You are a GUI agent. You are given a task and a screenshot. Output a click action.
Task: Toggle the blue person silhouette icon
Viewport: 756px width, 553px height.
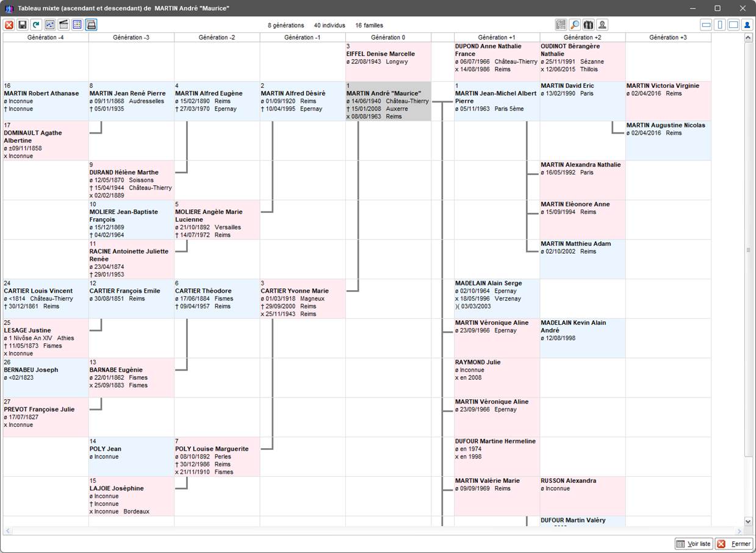pos(747,25)
